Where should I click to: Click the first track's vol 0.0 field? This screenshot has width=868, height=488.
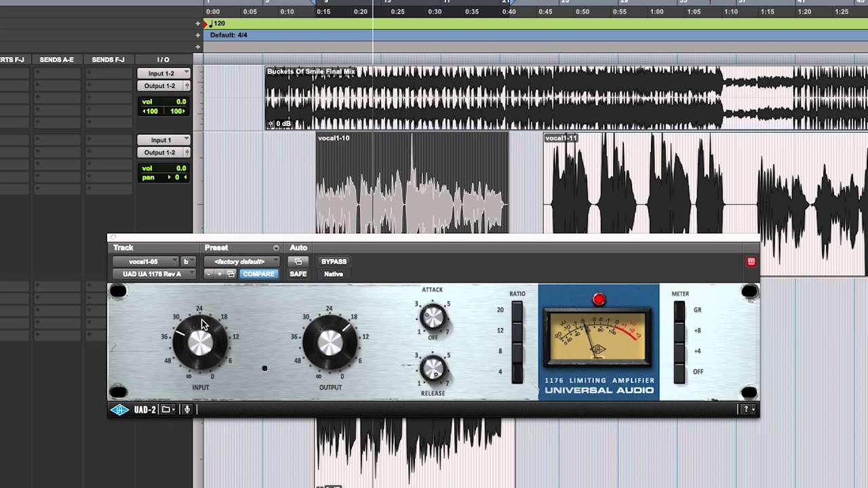pos(163,102)
